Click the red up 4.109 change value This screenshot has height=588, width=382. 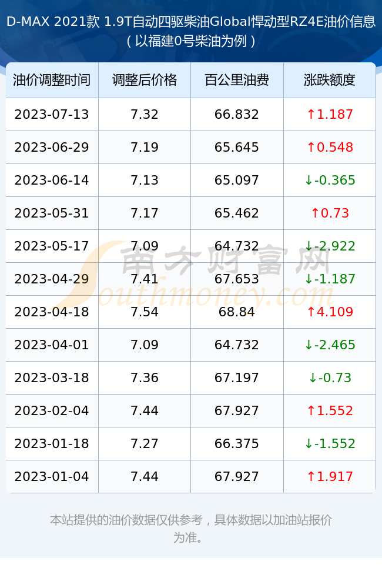330,312
